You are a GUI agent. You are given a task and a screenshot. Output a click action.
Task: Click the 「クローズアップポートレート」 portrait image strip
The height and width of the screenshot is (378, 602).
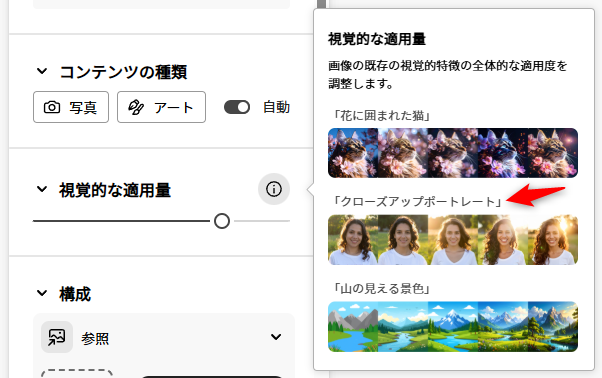[x=453, y=240]
